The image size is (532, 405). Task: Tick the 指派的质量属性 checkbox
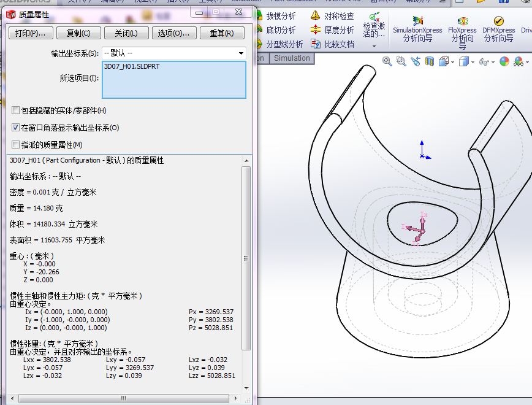pos(15,145)
